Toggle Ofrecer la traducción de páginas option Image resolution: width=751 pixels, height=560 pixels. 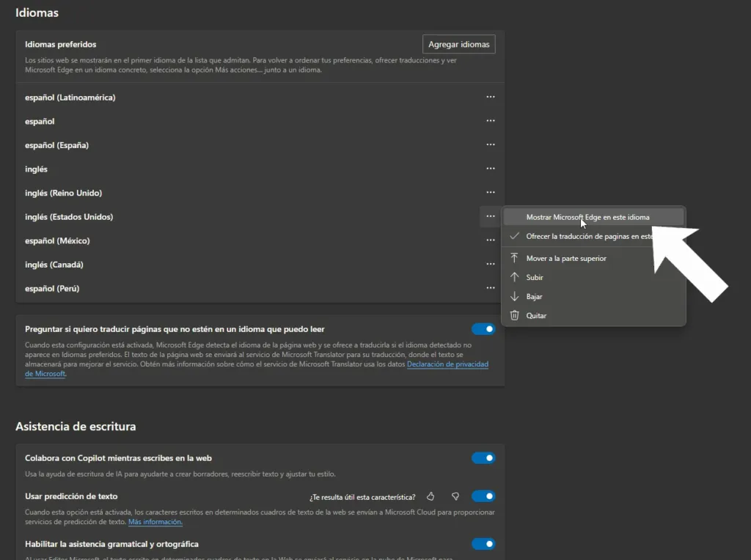tap(593, 237)
